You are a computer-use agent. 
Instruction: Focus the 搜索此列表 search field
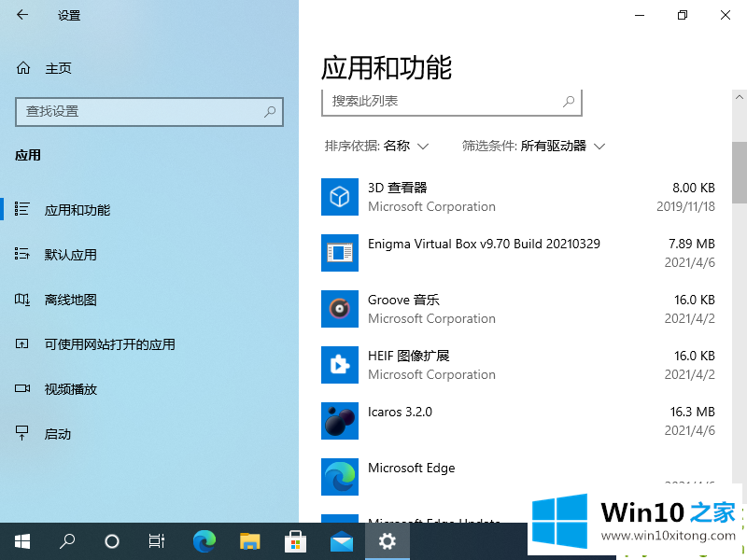click(452, 102)
